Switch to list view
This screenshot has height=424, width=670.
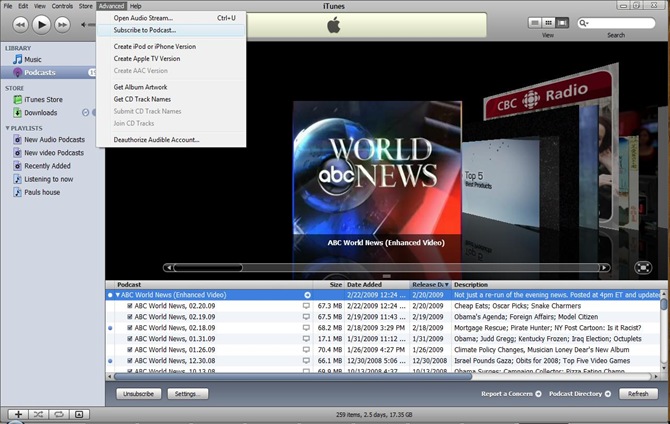pos(535,22)
